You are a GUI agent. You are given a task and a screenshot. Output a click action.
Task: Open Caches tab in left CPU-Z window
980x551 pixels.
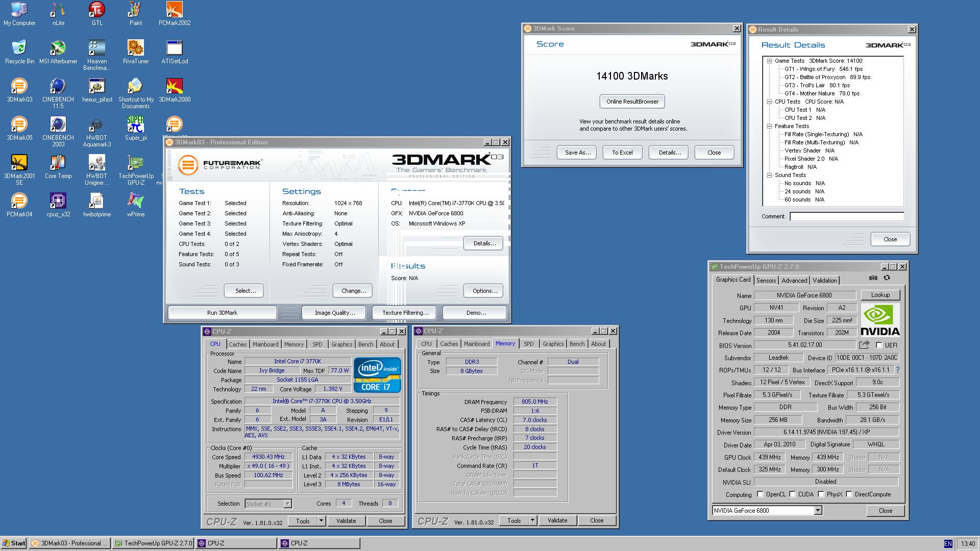[x=237, y=344]
